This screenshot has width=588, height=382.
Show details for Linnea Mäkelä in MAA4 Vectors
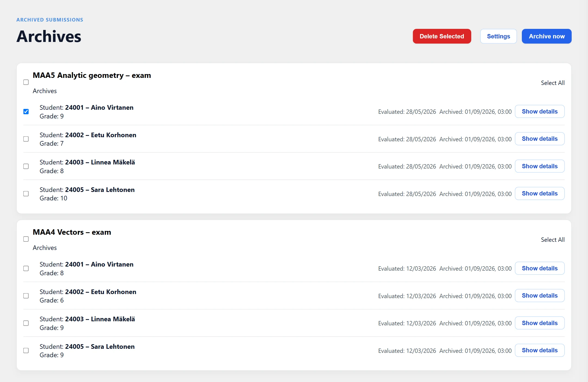click(540, 323)
